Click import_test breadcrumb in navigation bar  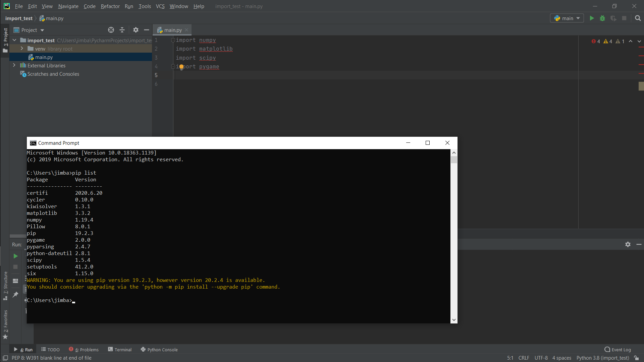point(19,18)
